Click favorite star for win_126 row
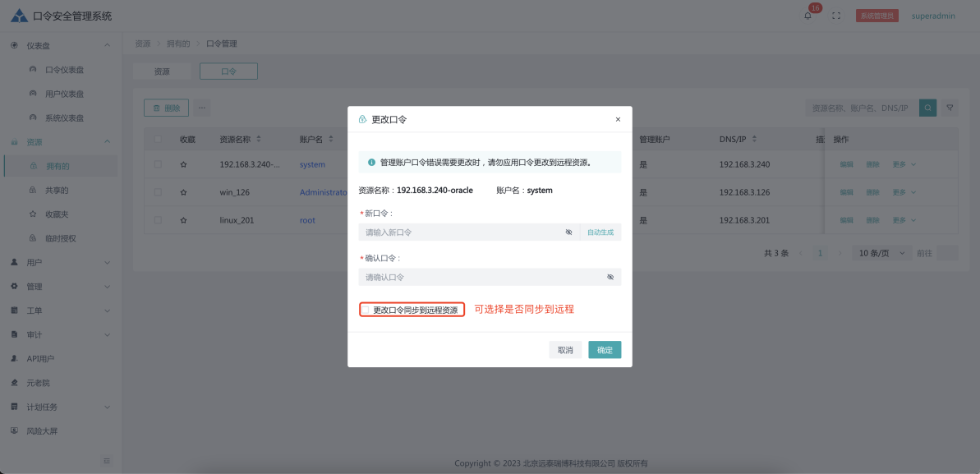This screenshot has height=474, width=980. (x=183, y=192)
